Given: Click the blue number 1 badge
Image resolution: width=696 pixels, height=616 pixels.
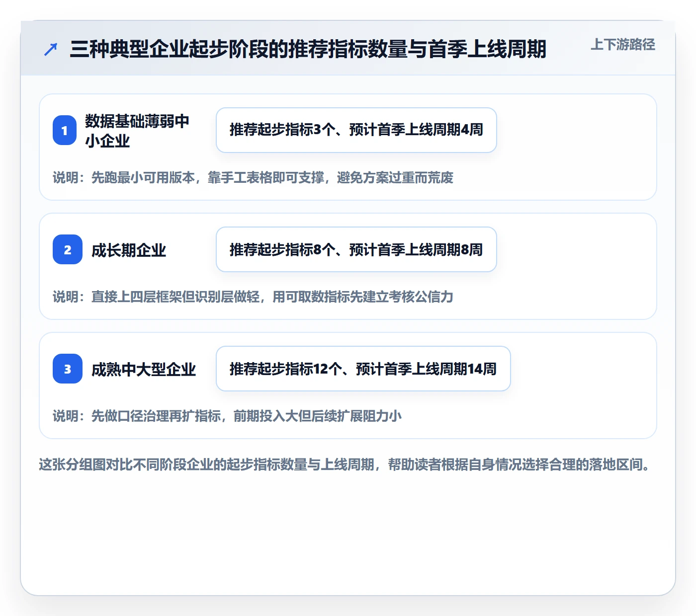Looking at the screenshot, I should click(65, 130).
